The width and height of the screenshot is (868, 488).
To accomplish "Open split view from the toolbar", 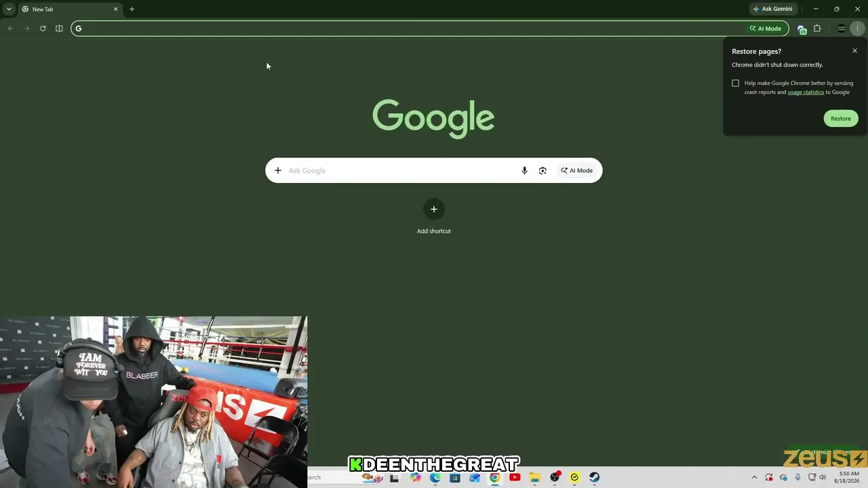I will pos(59,28).
